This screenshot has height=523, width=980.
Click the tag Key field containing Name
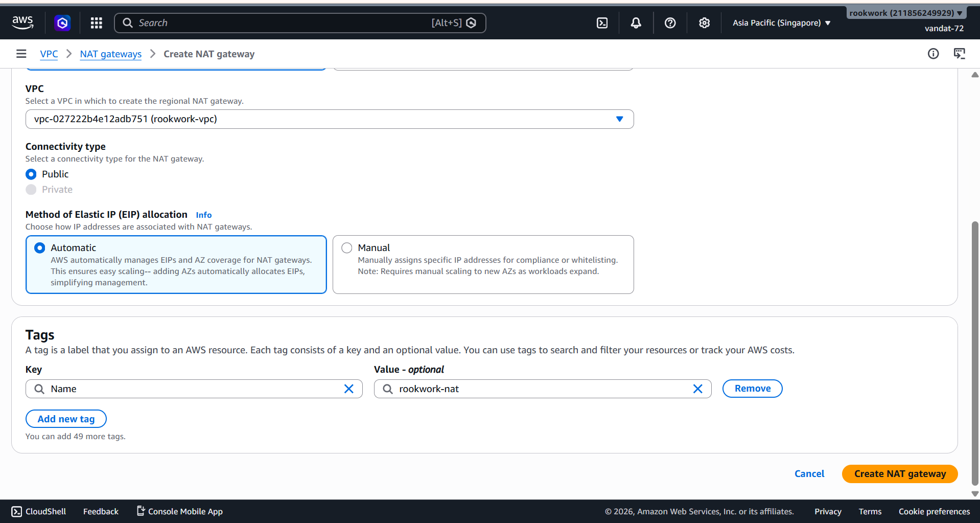point(194,389)
